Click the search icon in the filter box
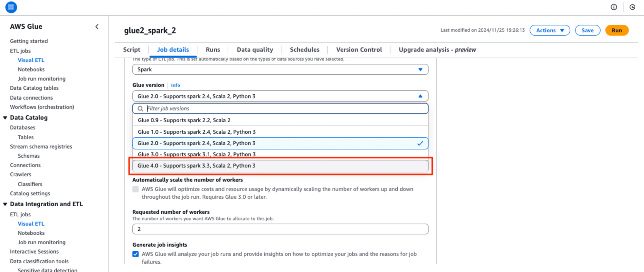The image size is (644, 272). click(x=140, y=109)
